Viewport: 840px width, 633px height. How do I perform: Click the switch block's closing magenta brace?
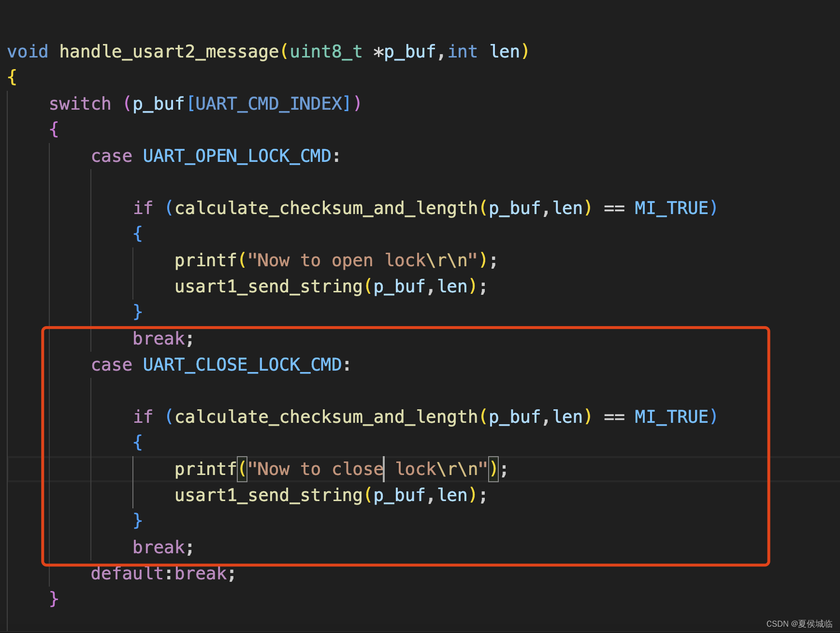(54, 599)
